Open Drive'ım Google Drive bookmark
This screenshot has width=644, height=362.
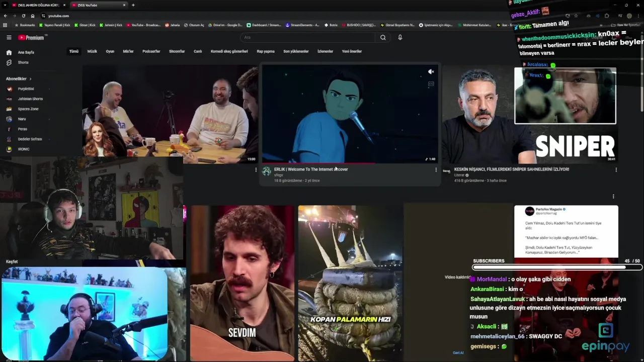tap(225, 25)
